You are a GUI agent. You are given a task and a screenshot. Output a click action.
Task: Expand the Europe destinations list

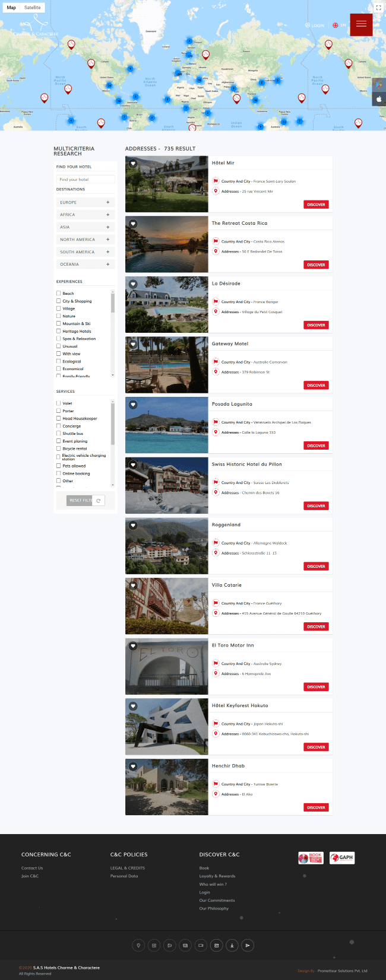pyautogui.click(x=107, y=202)
